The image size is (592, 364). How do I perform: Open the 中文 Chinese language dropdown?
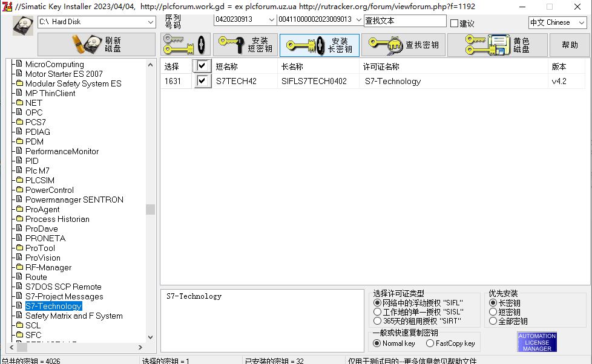pyautogui.click(x=582, y=22)
